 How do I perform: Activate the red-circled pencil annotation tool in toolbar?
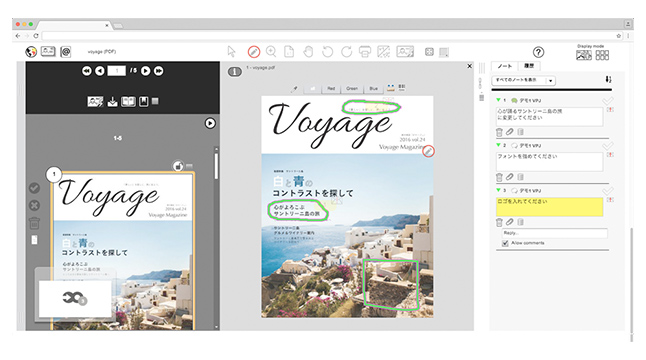(254, 52)
